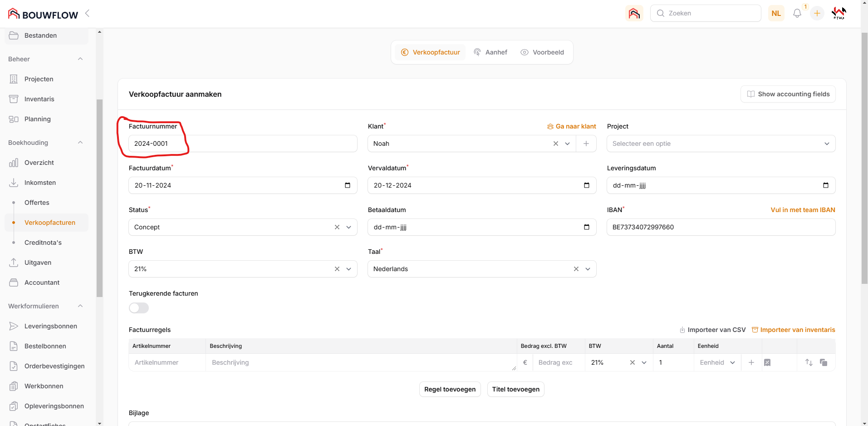This screenshot has height=426, width=868.
Task: Click the Factuurnummer input field
Action: pyautogui.click(x=243, y=144)
